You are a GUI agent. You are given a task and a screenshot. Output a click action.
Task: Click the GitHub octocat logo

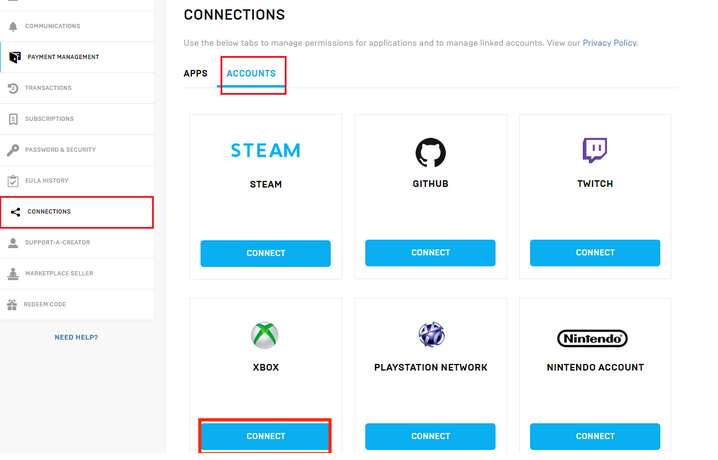click(430, 152)
